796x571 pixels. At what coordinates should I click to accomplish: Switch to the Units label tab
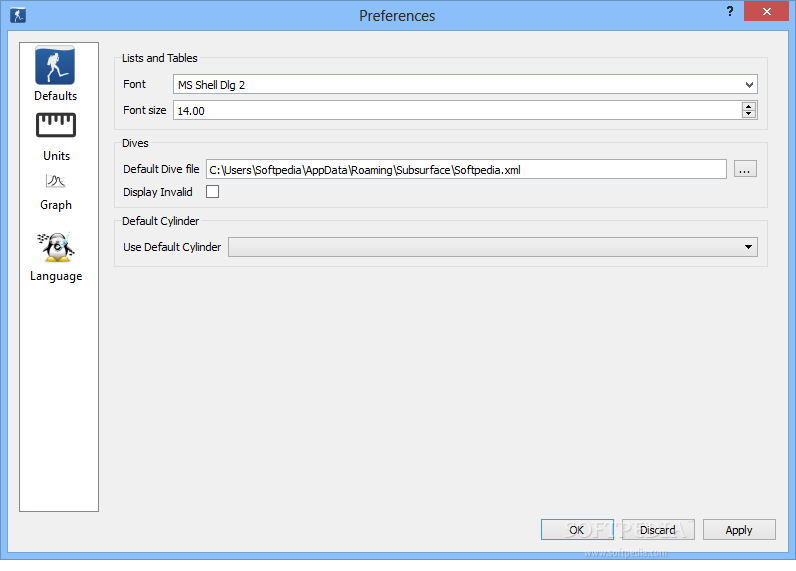click(56, 156)
